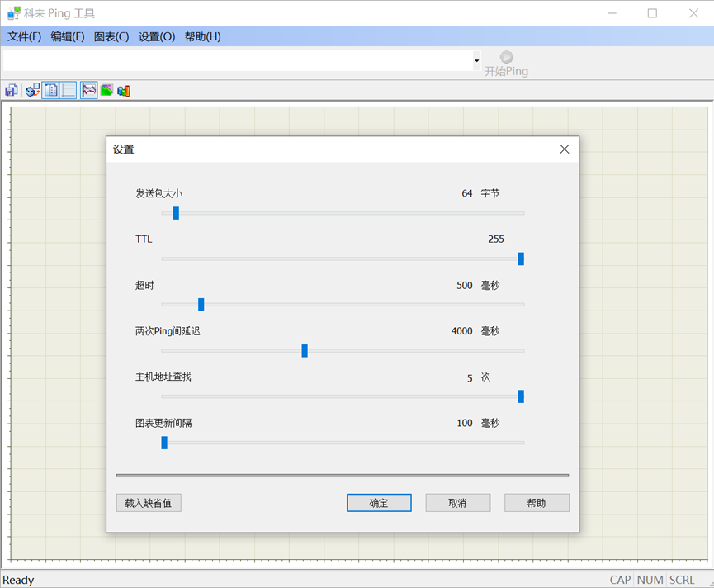Click the 确定 button to confirm settings

[x=378, y=502]
